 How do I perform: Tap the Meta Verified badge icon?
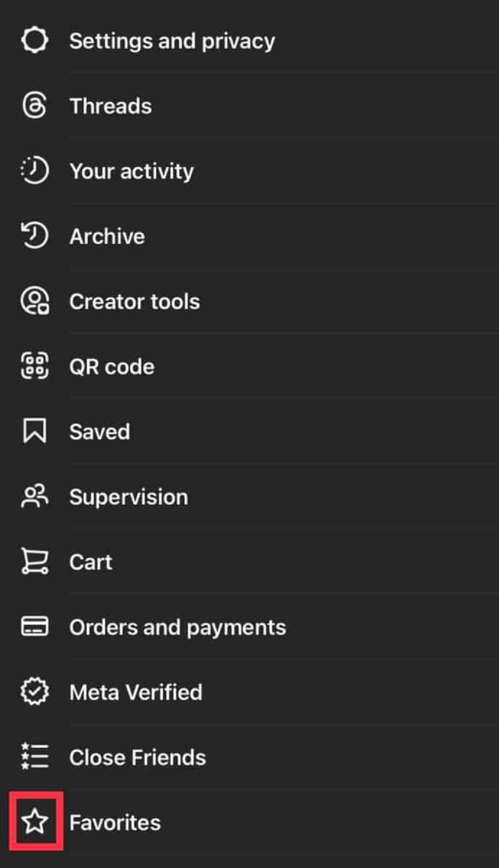pos(35,691)
